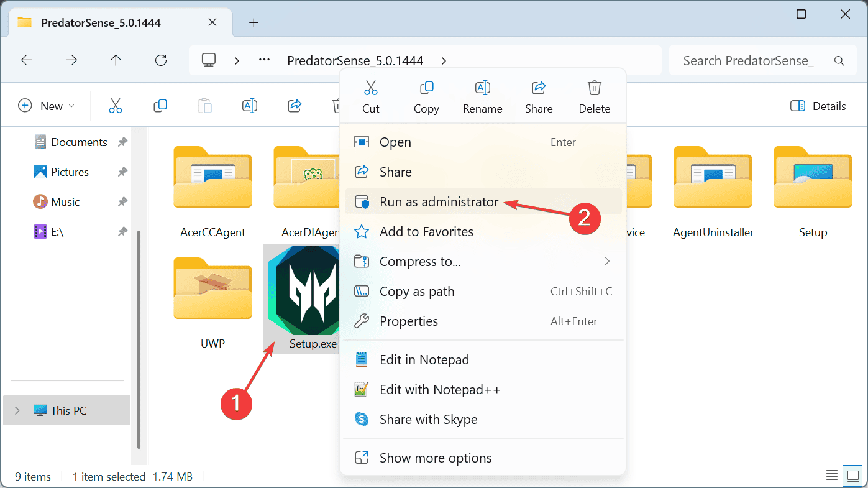The image size is (868, 488).
Task: Click the toolbar Paste icon
Action: point(205,106)
